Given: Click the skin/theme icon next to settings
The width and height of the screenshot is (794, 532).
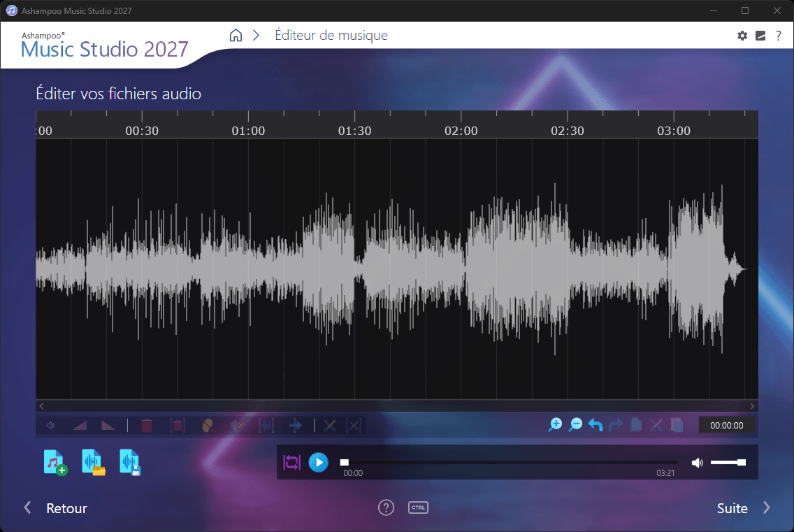Looking at the screenshot, I should (x=760, y=36).
